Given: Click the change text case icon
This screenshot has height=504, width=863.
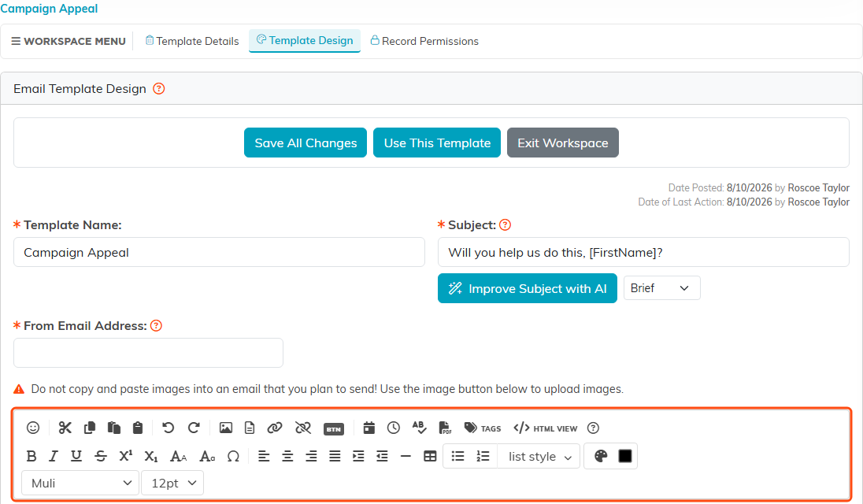Looking at the screenshot, I should 207,456.
